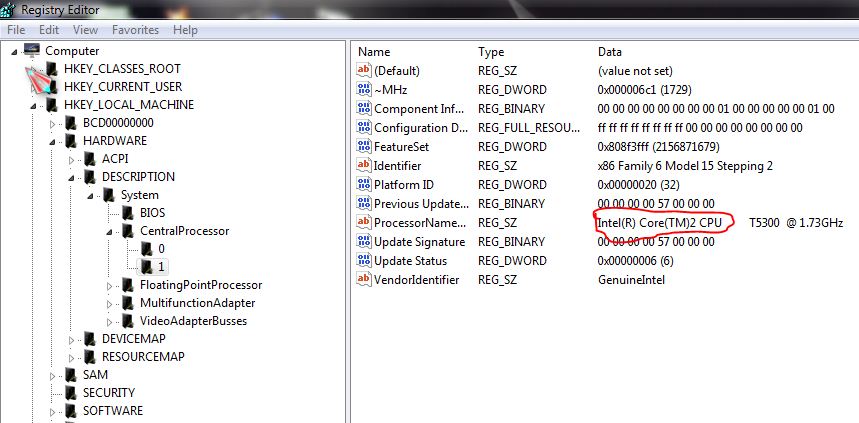Click the HARDWARE folder icon

click(70, 141)
